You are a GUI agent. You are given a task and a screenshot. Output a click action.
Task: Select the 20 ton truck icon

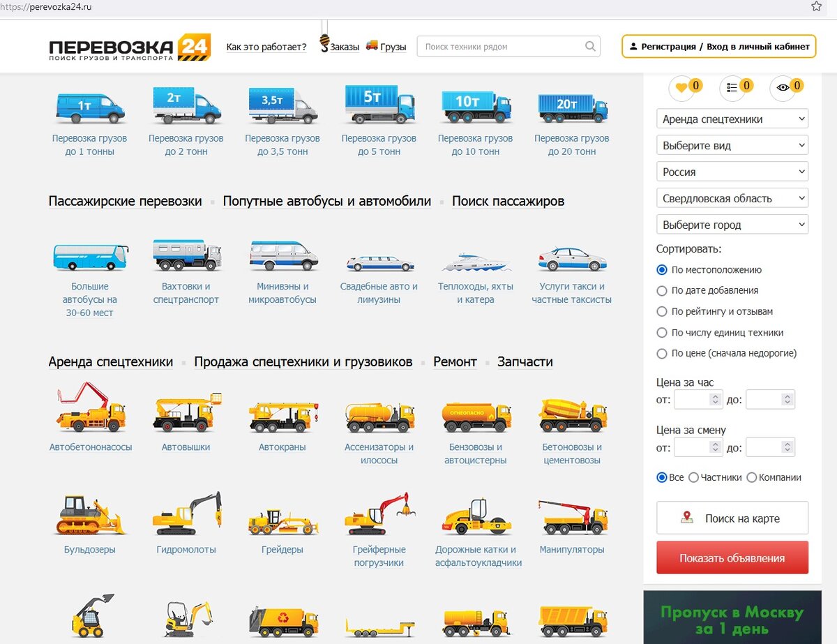(572, 107)
